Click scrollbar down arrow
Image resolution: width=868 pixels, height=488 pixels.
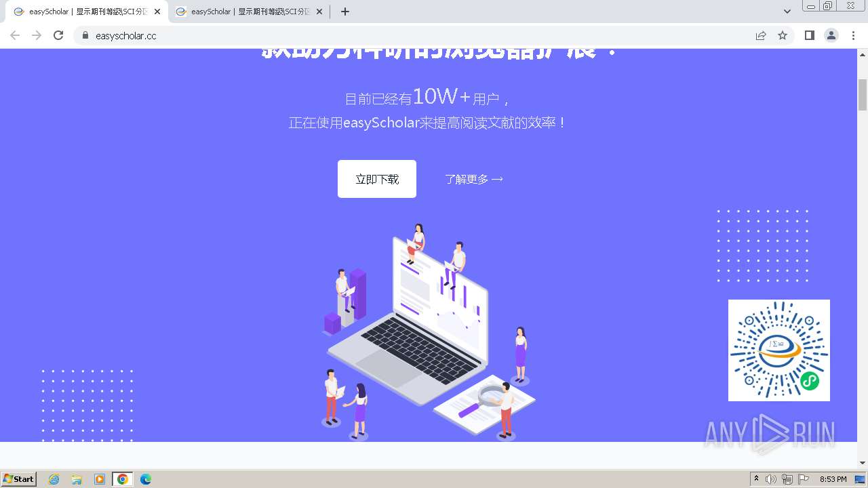pos(863,463)
